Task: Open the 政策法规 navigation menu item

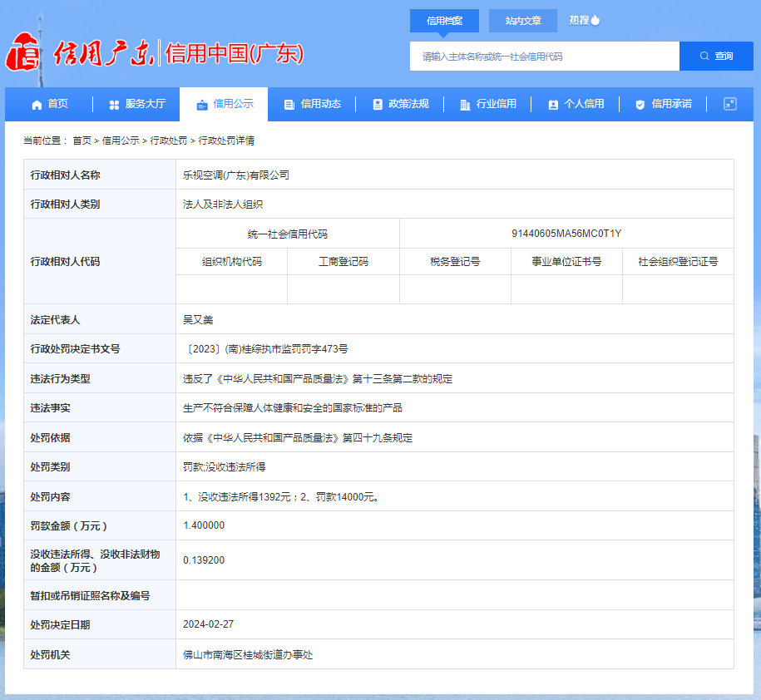Action: click(x=400, y=104)
